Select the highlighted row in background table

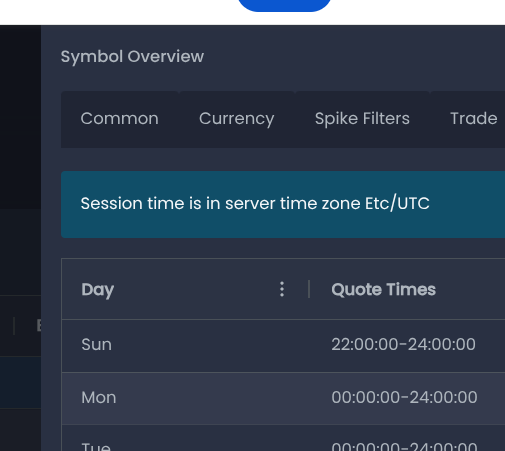pyautogui.click(x=20, y=382)
